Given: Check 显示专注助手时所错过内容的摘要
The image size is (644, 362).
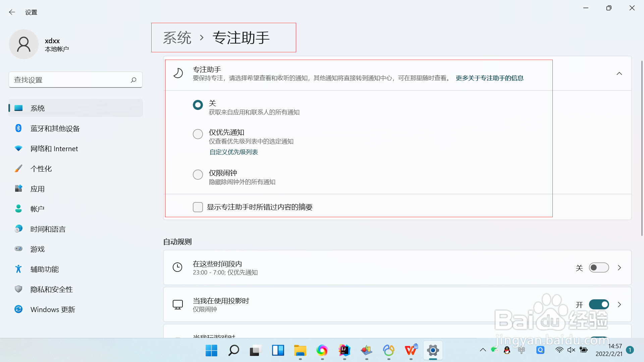Looking at the screenshot, I should (x=198, y=207).
